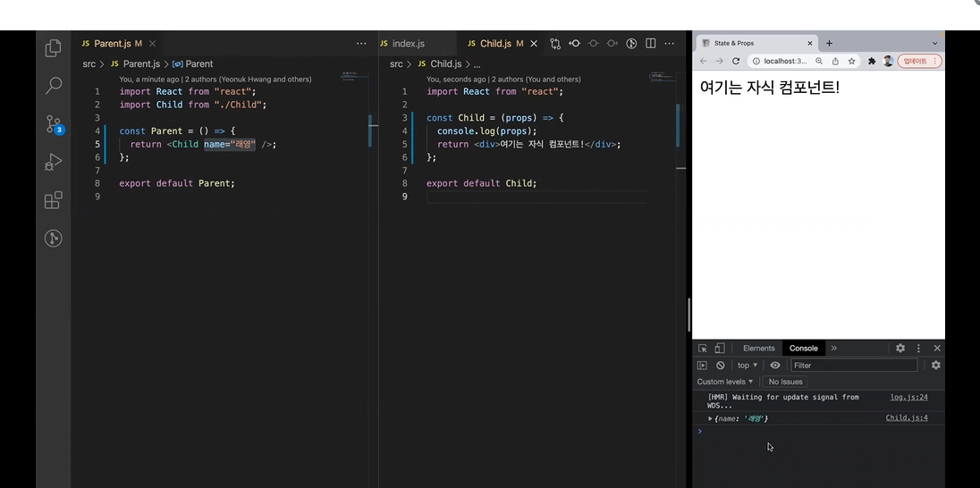This screenshot has width=980, height=488.
Task: Click the Chrome forward arrow
Action: pyautogui.click(x=719, y=61)
